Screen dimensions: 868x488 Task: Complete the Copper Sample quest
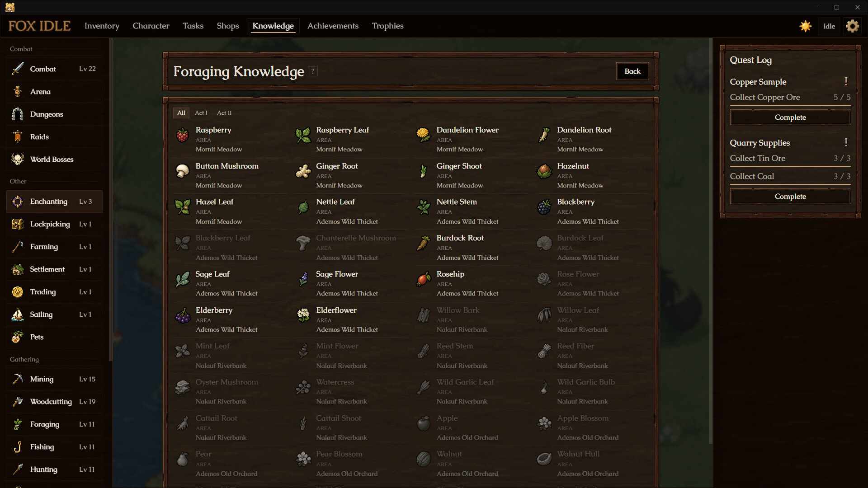[x=790, y=117]
